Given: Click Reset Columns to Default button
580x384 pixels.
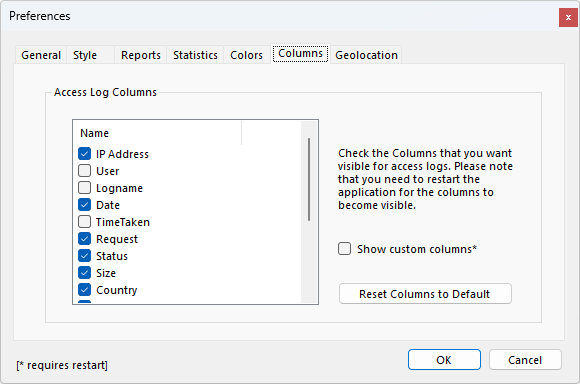Looking at the screenshot, I should 425,294.
